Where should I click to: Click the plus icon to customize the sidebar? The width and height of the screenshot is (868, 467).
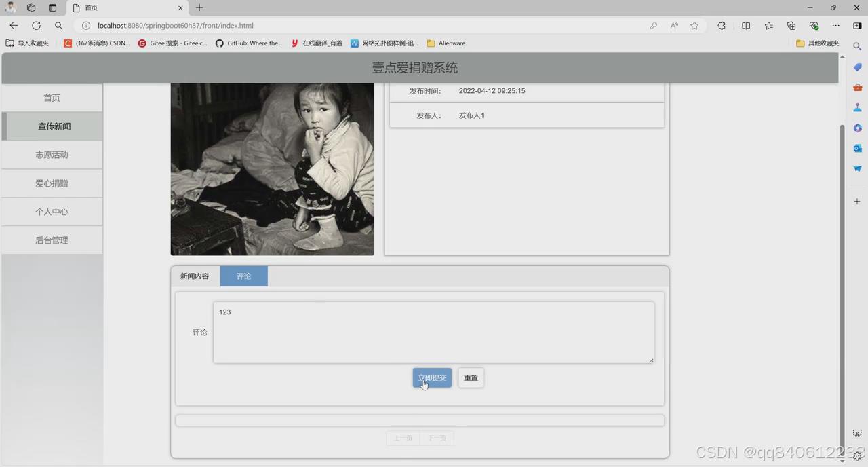point(857,201)
